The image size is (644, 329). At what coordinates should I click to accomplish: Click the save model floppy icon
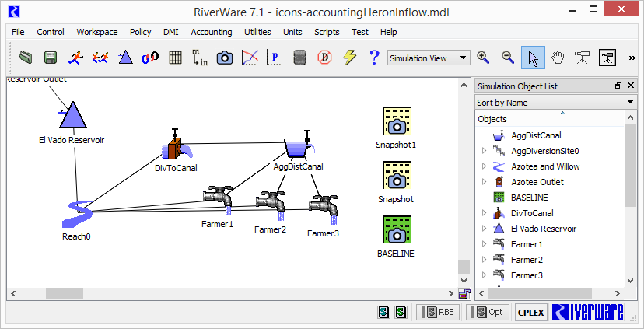tap(50, 58)
